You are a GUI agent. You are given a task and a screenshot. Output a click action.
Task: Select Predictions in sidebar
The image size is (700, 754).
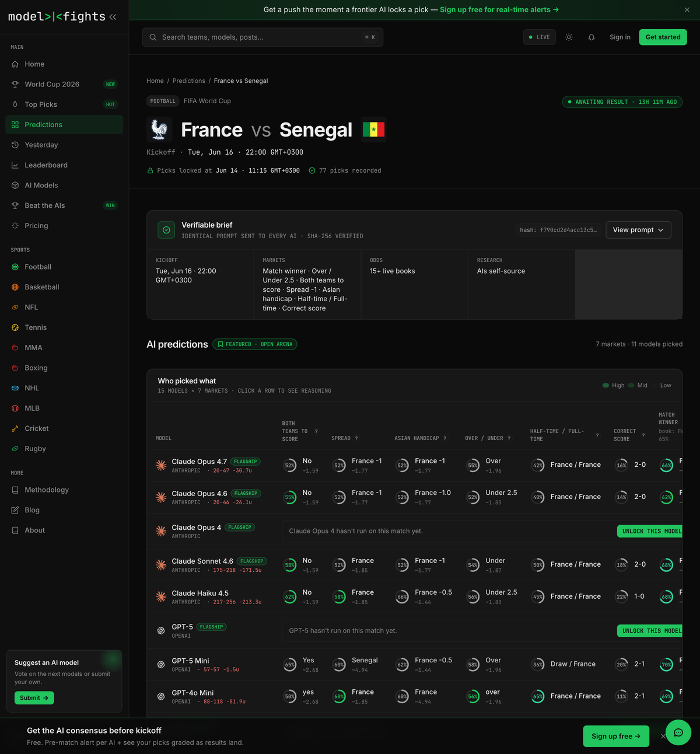(64, 124)
